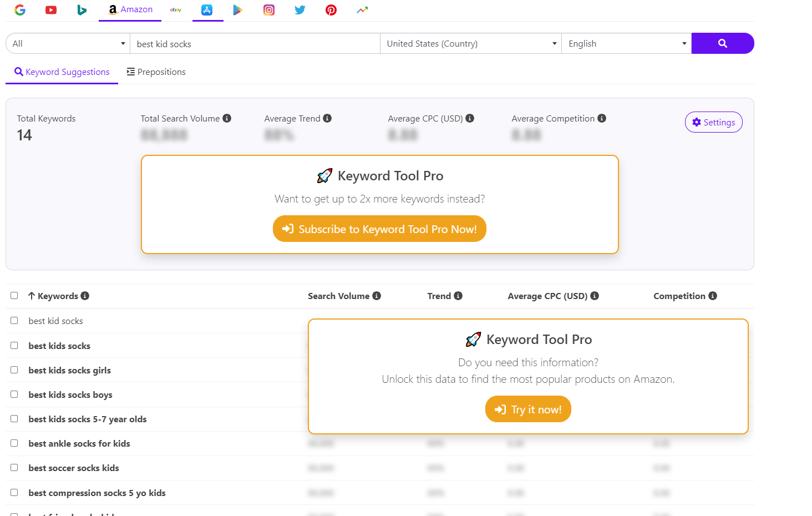The height and width of the screenshot is (516, 812).
Task: Select the App Store platform icon
Action: pos(207,10)
